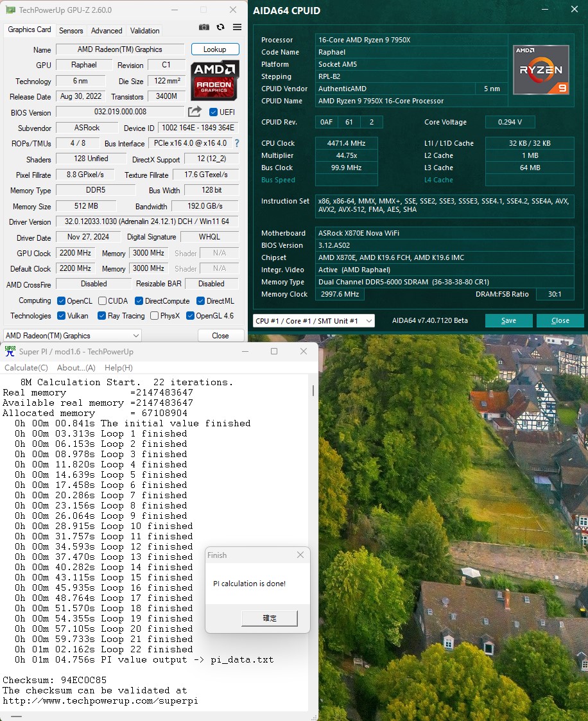Click the GPU Name field
Image resolution: width=588 pixels, height=721 pixels.
tap(120, 49)
